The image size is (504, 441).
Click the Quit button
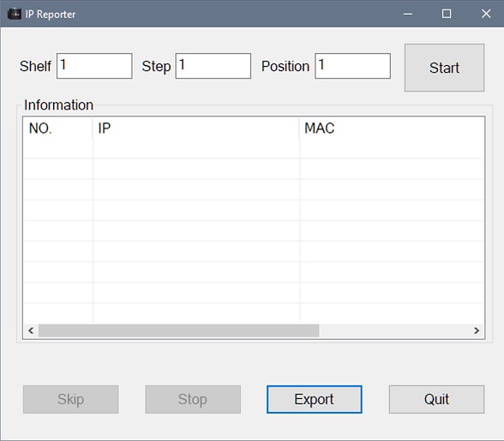436,399
